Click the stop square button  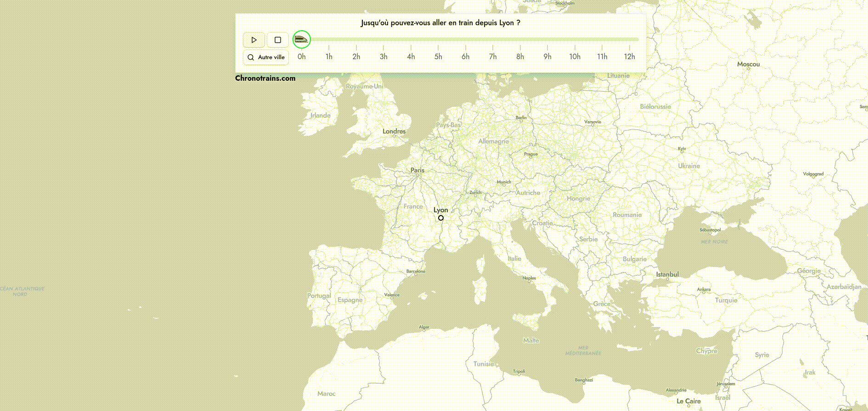pos(278,40)
